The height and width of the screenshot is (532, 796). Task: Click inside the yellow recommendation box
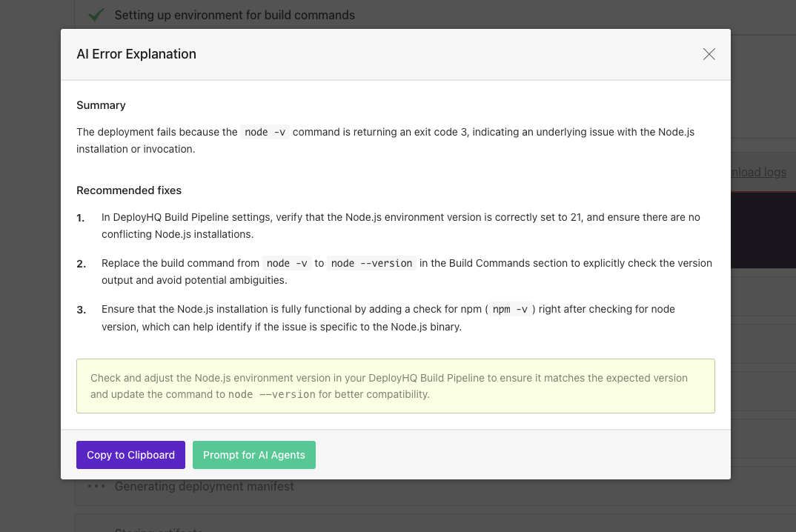coord(396,385)
